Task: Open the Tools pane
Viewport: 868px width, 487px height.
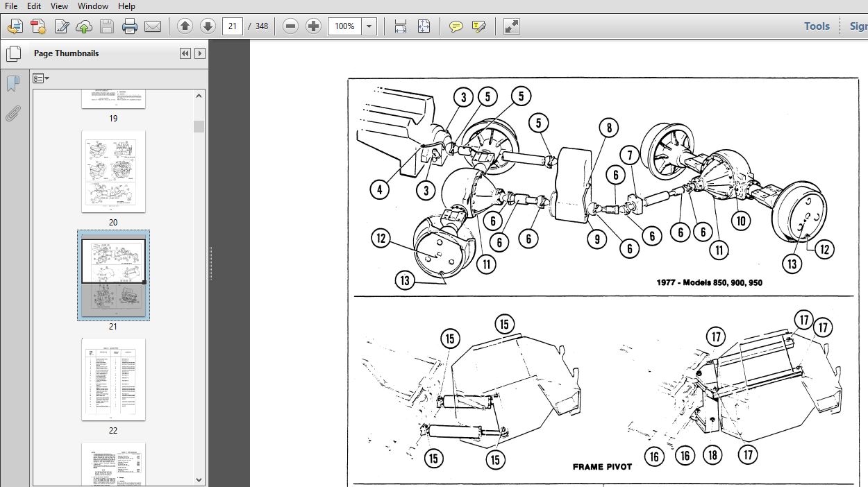Action: [x=817, y=26]
